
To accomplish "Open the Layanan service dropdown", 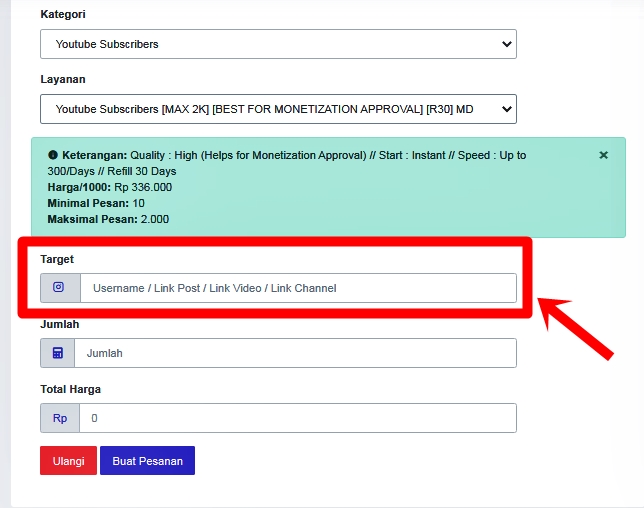I will tap(278, 109).
